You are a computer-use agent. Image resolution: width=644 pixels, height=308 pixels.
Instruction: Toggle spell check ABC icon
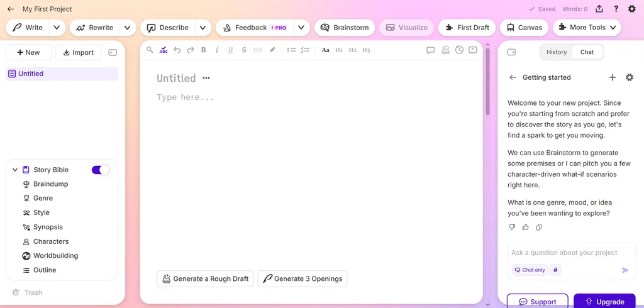tap(164, 50)
